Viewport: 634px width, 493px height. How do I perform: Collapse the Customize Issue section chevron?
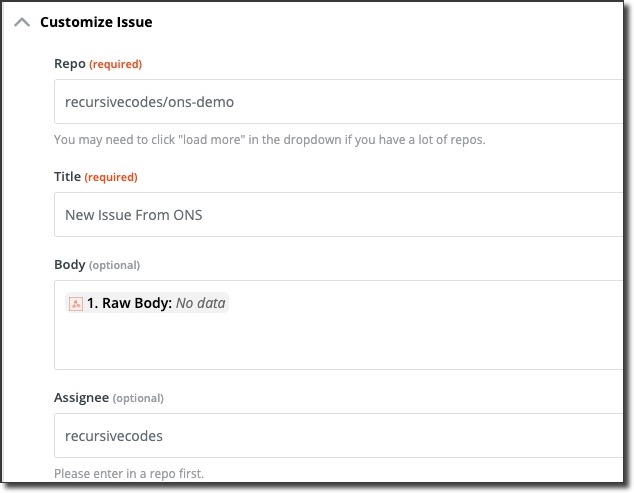click(22, 22)
